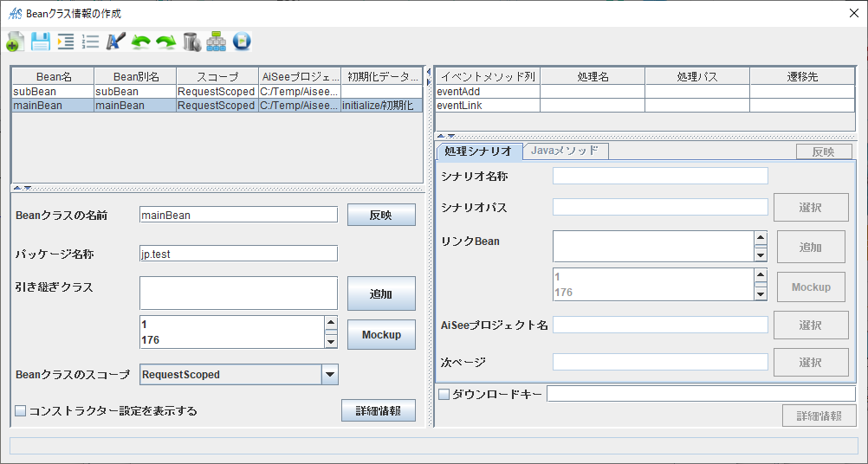Click the green undo arrow icon

click(140, 42)
